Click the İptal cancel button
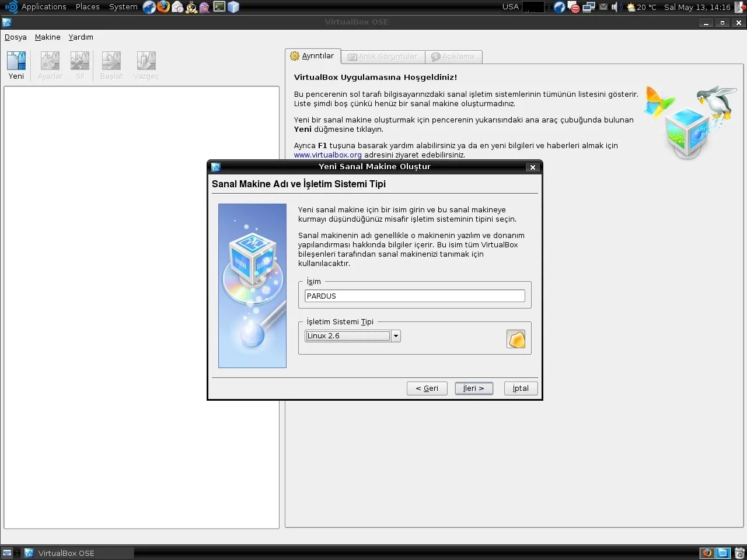Image resolution: width=747 pixels, height=560 pixels. [x=521, y=388]
